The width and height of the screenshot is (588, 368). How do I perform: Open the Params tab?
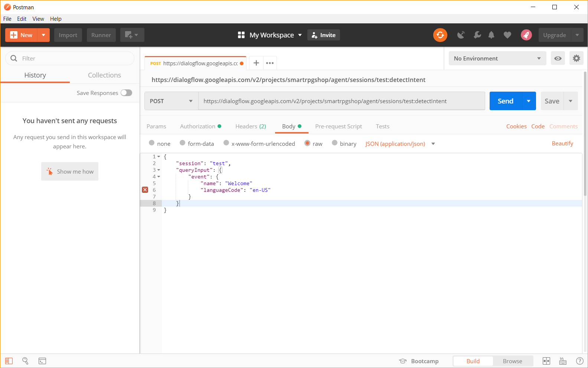[x=156, y=126]
